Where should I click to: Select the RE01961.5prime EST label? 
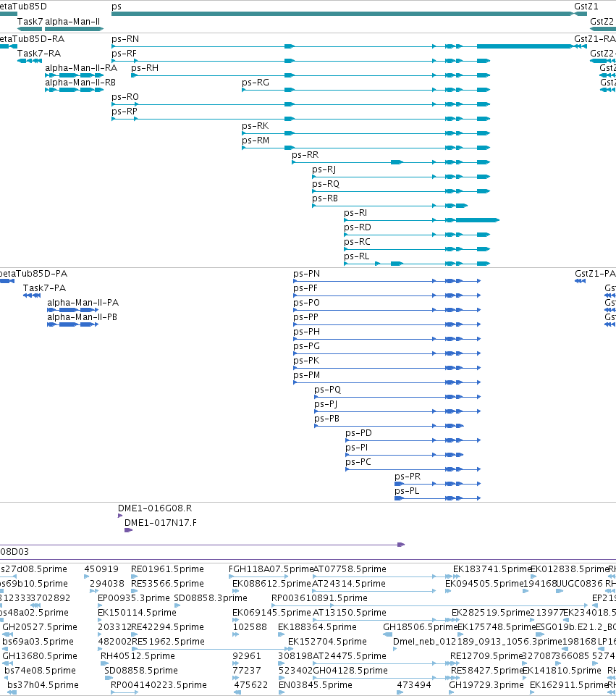[167, 569]
